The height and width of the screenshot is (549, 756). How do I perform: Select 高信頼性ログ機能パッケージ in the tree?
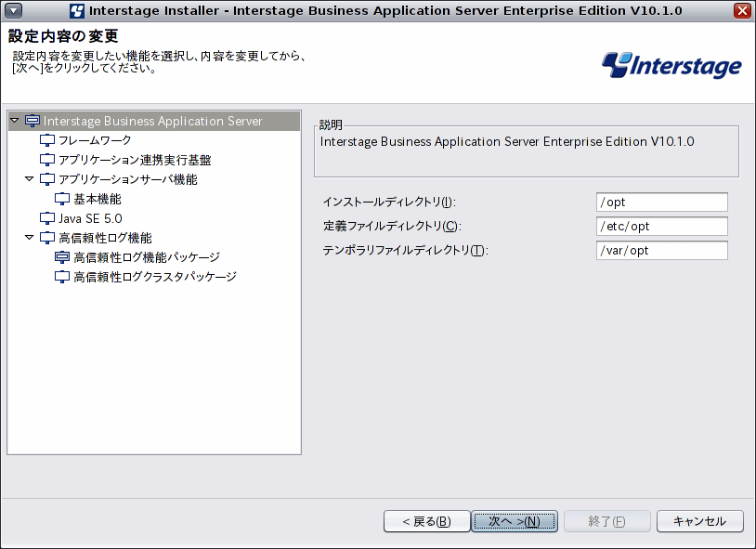coord(147,257)
